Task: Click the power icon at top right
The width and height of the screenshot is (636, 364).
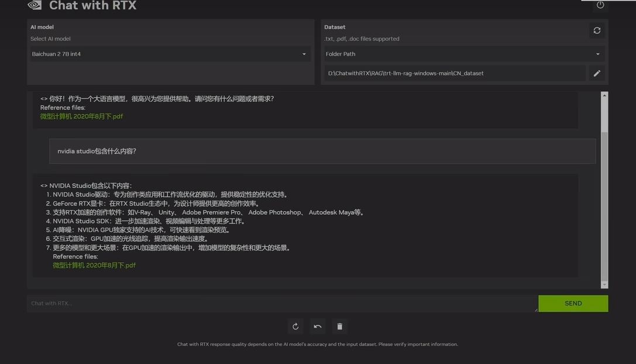Action: pyautogui.click(x=600, y=5)
